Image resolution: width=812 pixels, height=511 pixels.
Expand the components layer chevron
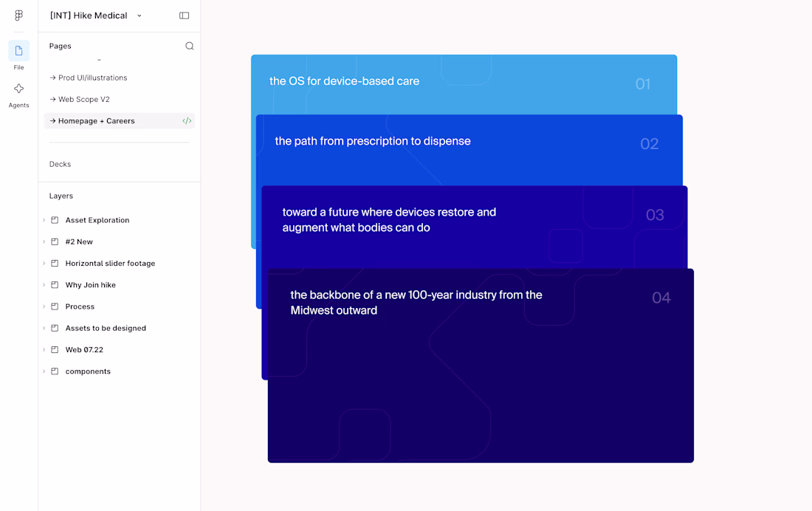point(44,371)
